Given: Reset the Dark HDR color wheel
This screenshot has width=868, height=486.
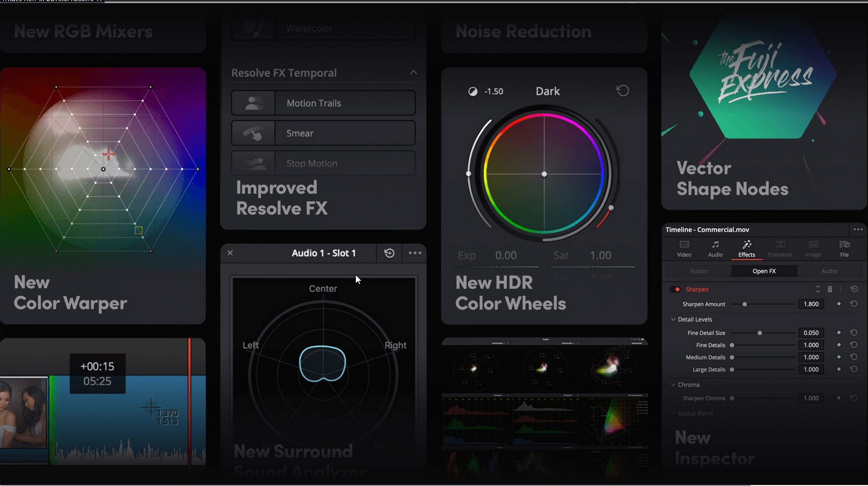Looking at the screenshot, I should tap(622, 91).
